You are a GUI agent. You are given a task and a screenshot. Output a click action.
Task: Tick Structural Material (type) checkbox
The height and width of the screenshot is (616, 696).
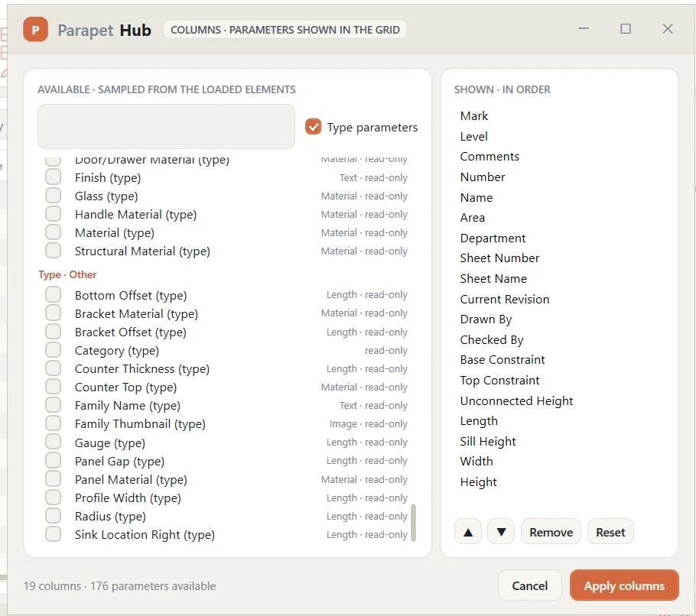[x=54, y=251]
